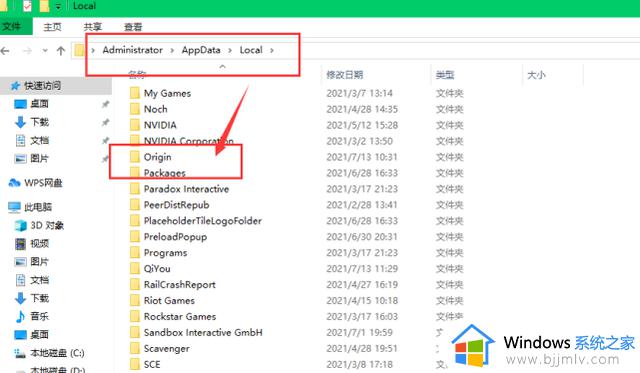Open 本地磁盘 (C:) drive
This screenshot has height=373, width=640.
click(x=57, y=353)
